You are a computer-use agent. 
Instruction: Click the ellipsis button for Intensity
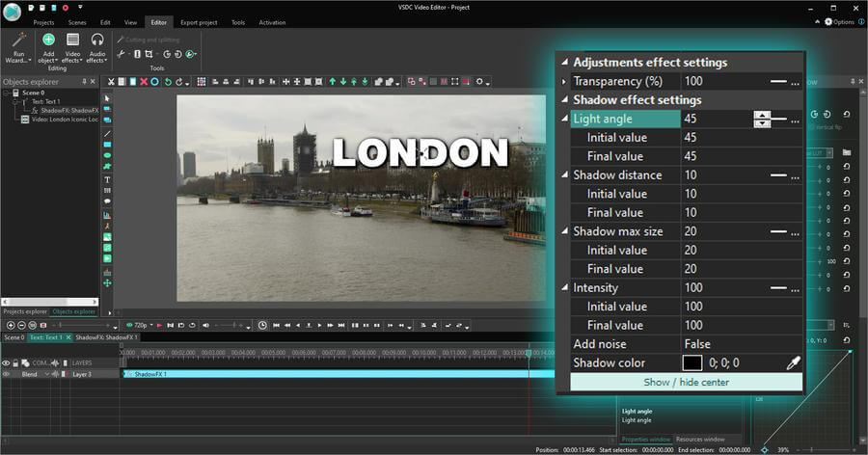tap(795, 288)
